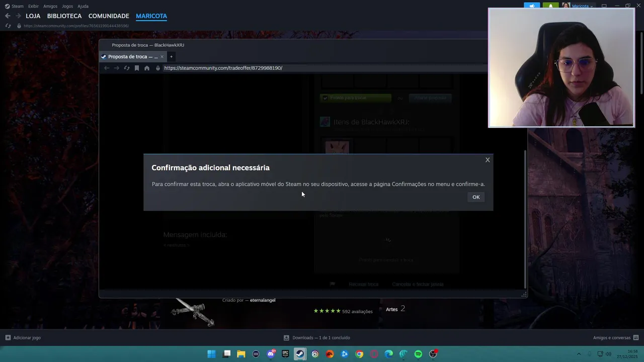The height and width of the screenshot is (362, 644).
Task: Click the Steam profile URL field
Action: (76, 26)
